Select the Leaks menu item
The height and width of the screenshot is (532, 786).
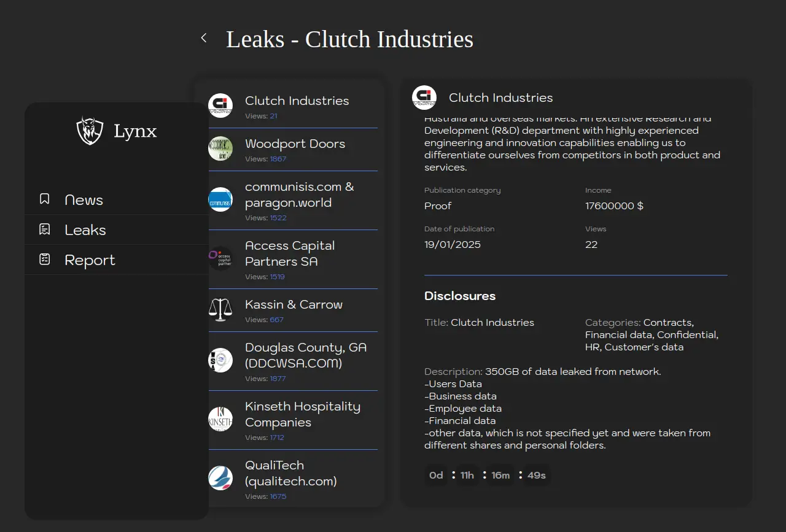pyautogui.click(x=85, y=230)
